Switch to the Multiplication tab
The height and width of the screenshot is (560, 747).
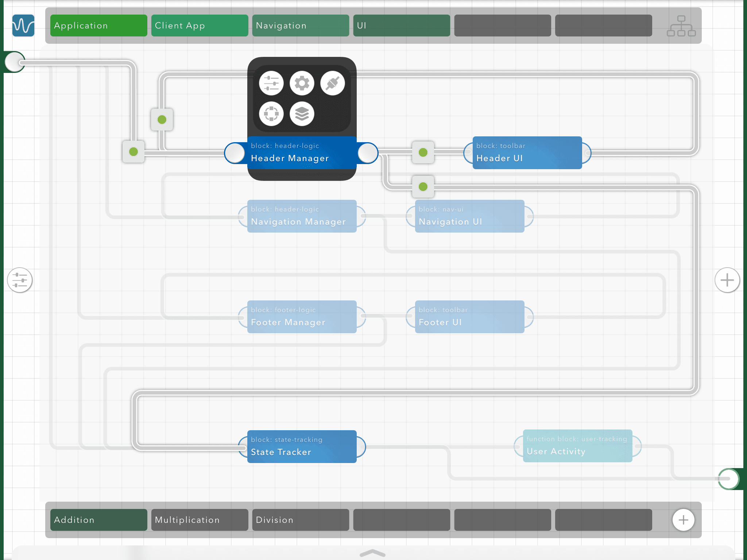coord(200,520)
